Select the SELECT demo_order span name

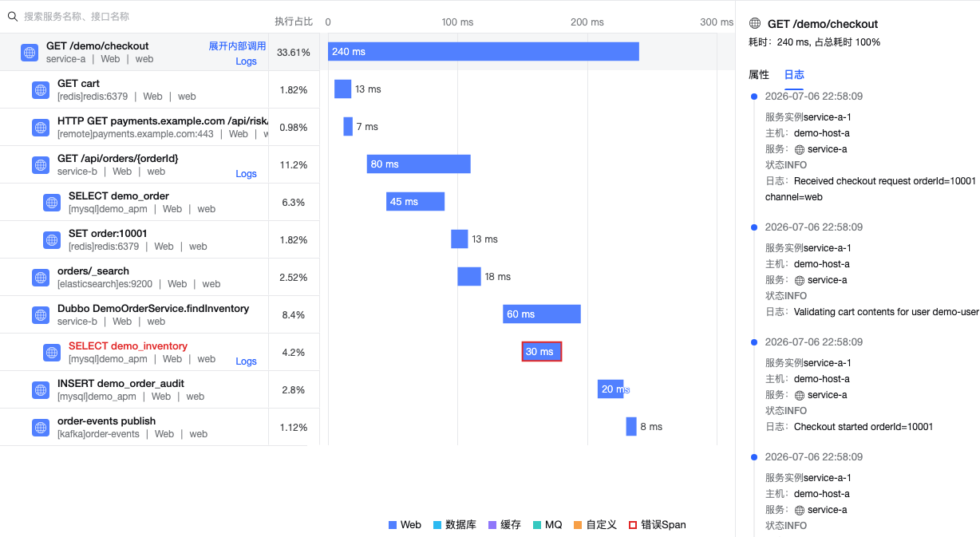pos(119,196)
